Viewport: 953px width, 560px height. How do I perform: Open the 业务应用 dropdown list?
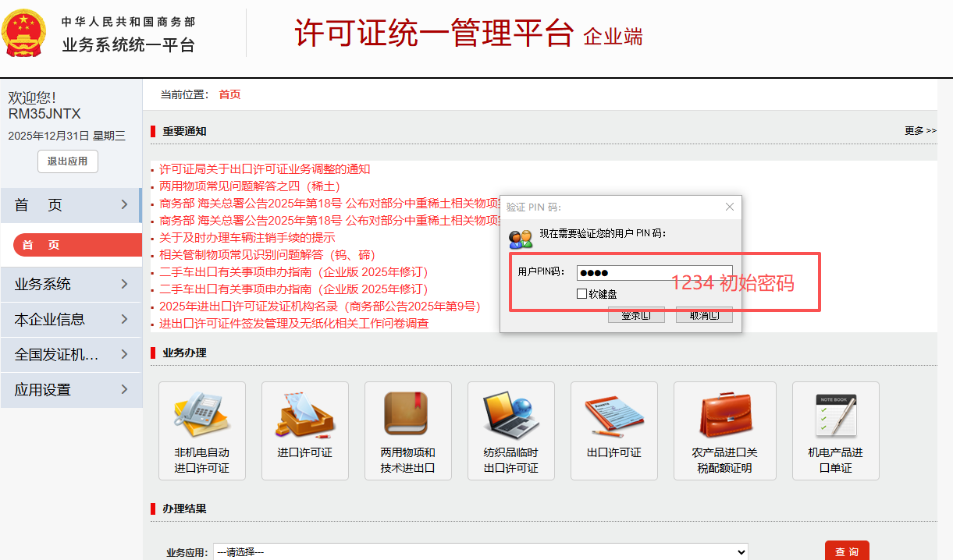coord(480,551)
